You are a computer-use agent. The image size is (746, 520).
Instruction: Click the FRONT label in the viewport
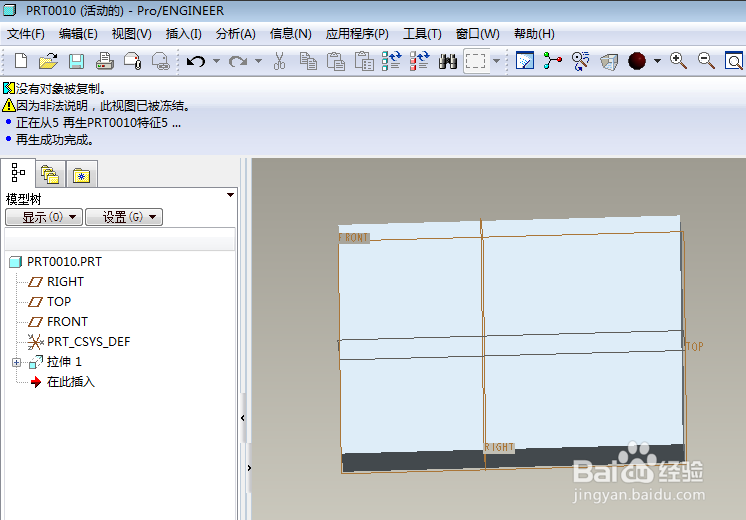coord(353,237)
